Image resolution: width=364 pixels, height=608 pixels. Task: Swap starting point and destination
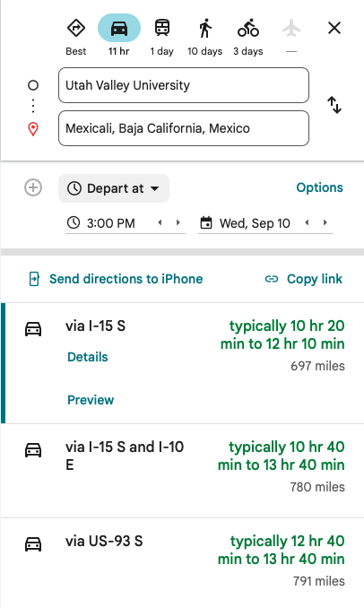334,105
